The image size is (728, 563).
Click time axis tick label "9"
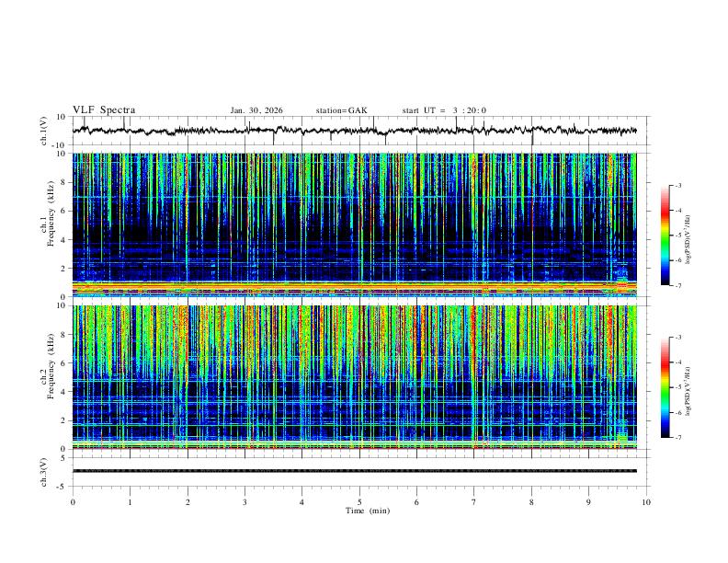pyautogui.click(x=588, y=502)
